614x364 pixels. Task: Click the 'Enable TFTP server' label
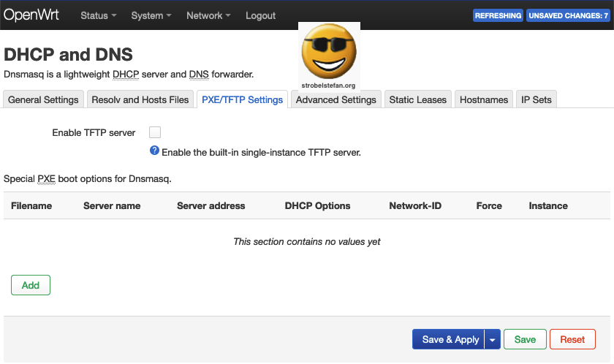click(94, 133)
